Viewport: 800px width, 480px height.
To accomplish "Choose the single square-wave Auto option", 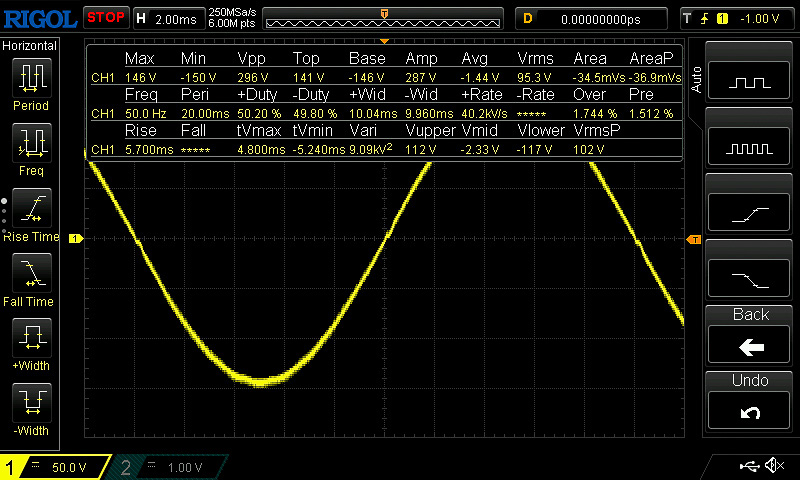I will (748, 80).
